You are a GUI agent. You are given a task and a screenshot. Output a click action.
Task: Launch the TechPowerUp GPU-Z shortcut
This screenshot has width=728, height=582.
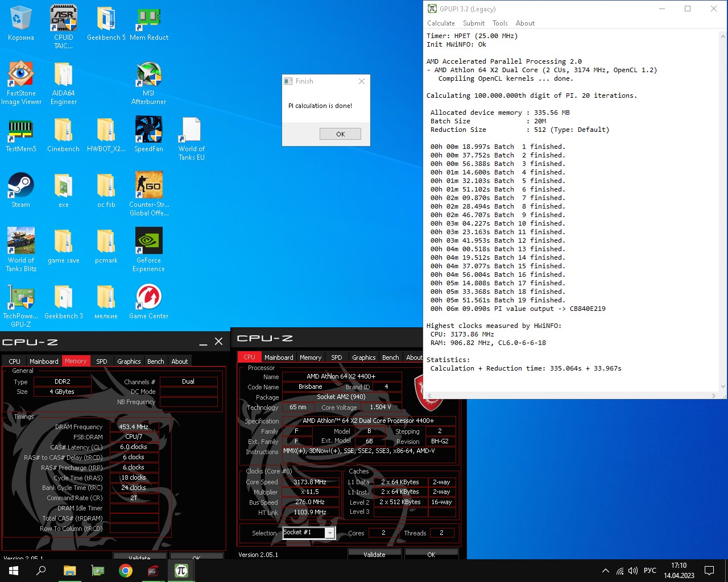pyautogui.click(x=21, y=306)
